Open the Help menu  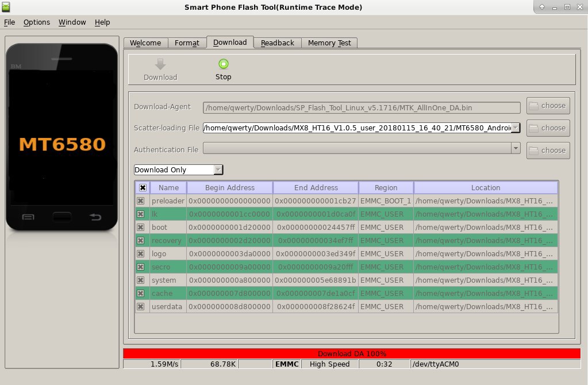tap(102, 22)
